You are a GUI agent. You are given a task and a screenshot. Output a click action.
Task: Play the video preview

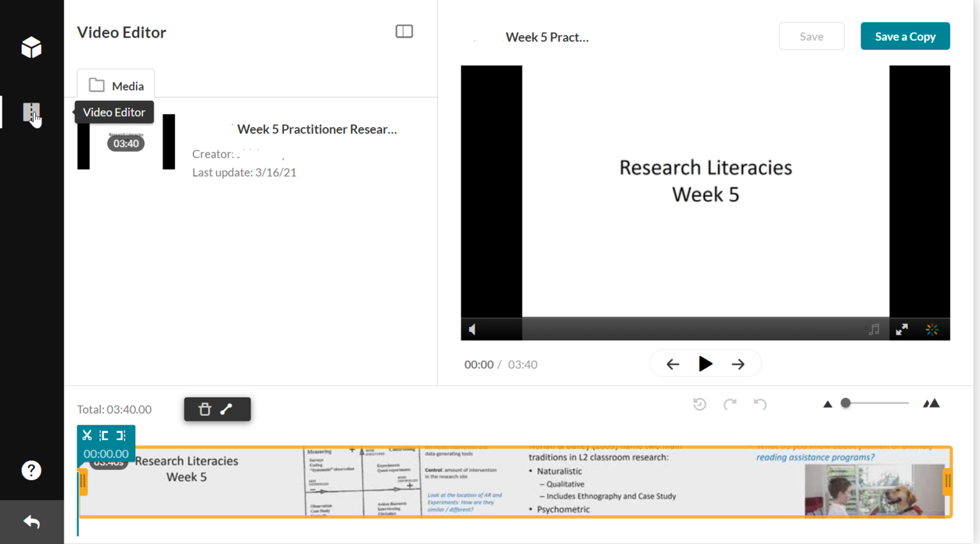click(705, 364)
